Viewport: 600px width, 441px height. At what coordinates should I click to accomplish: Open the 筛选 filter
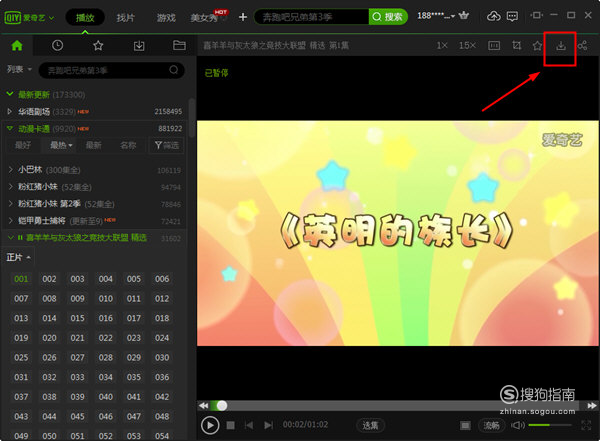point(166,145)
